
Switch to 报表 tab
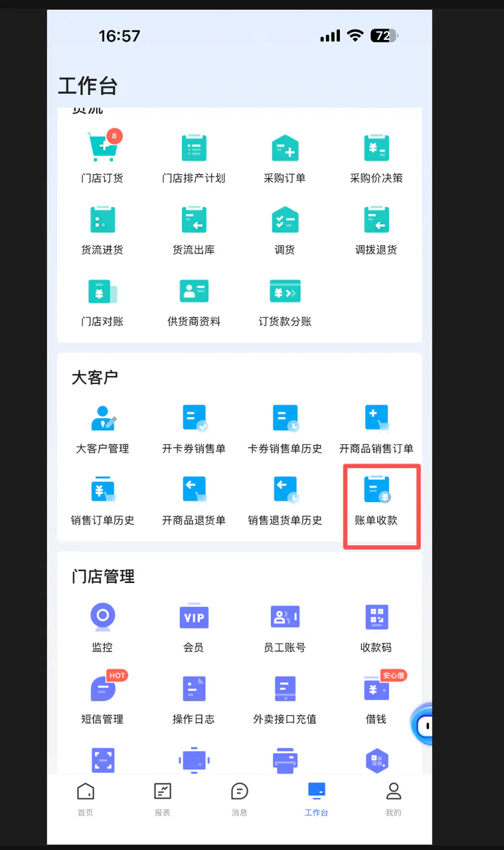point(162,798)
